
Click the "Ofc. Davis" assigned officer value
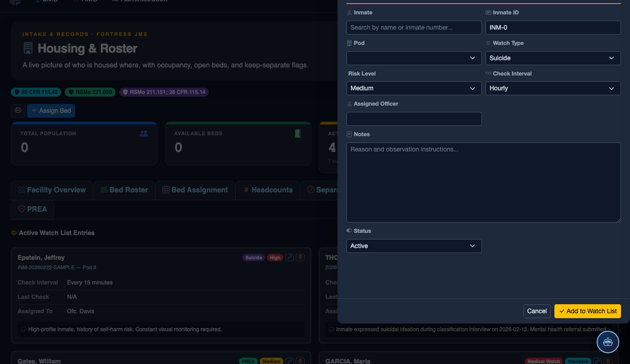point(81,311)
